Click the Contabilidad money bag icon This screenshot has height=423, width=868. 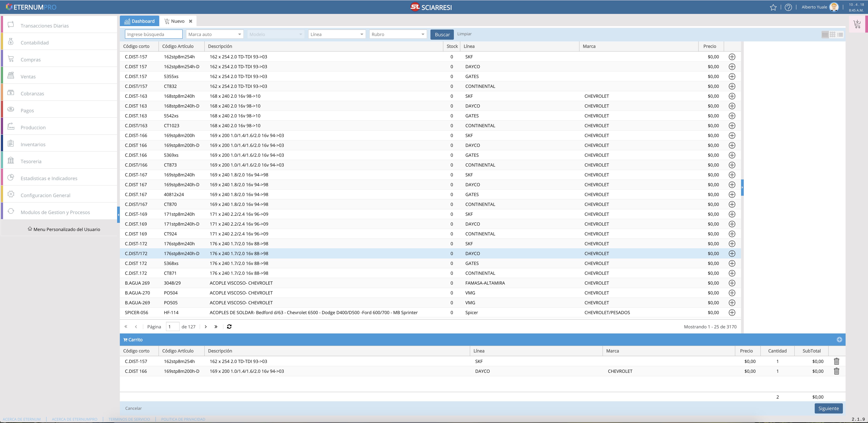[11, 42]
